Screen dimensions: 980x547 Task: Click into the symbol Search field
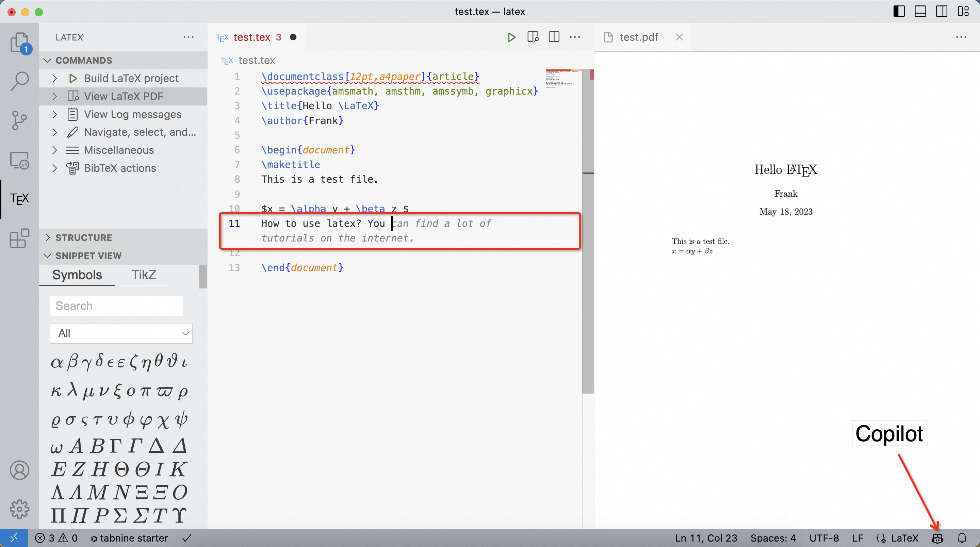[x=116, y=306]
